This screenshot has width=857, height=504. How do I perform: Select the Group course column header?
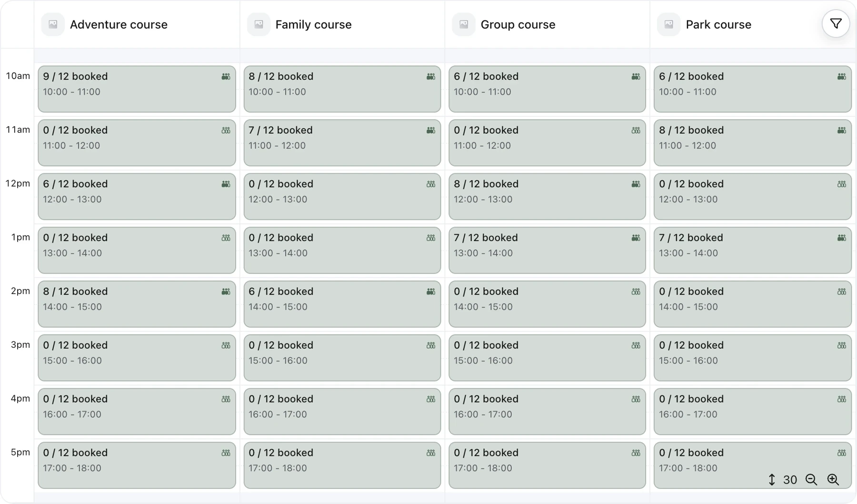tap(548, 24)
